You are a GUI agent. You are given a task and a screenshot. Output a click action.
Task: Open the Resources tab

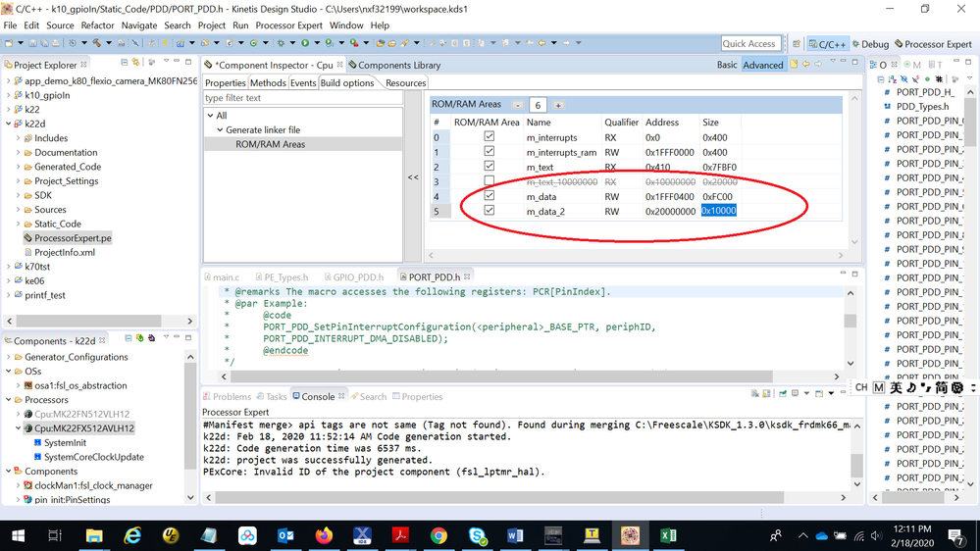click(405, 83)
